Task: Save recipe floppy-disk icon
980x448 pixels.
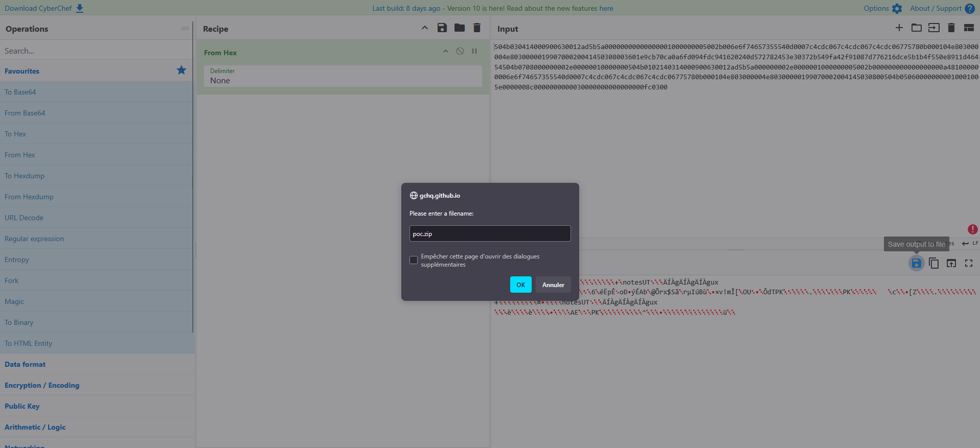Action: point(442,28)
